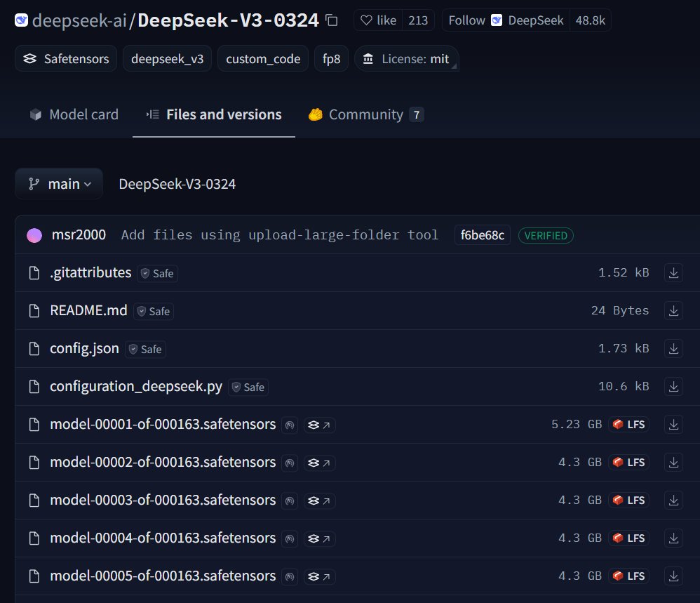The image size is (700, 603).
Task: Click the 5.23 GB file size
Action: (x=577, y=424)
